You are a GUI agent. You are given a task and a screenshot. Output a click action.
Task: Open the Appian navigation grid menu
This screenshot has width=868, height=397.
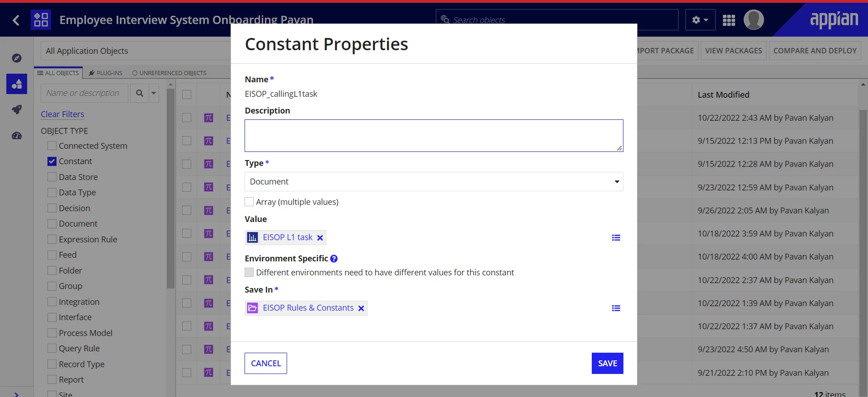tap(729, 20)
